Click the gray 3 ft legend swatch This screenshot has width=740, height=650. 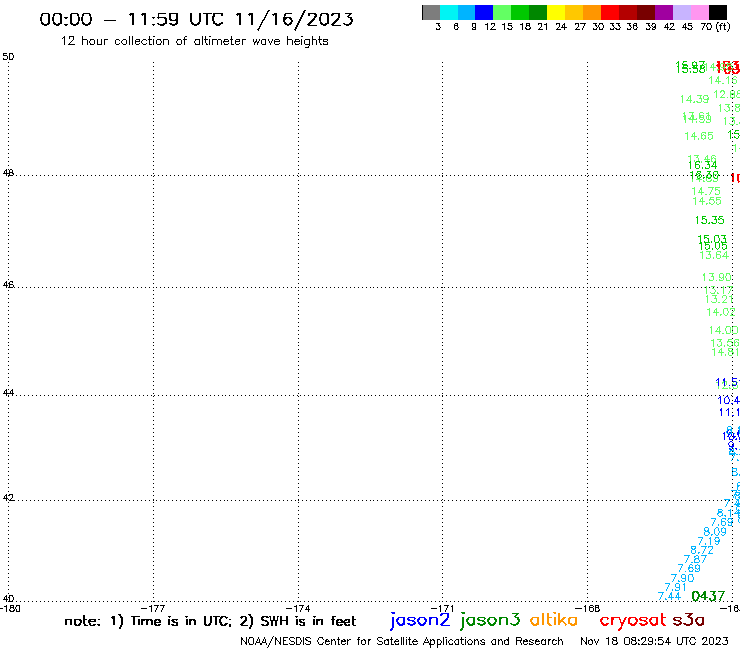coord(431,12)
